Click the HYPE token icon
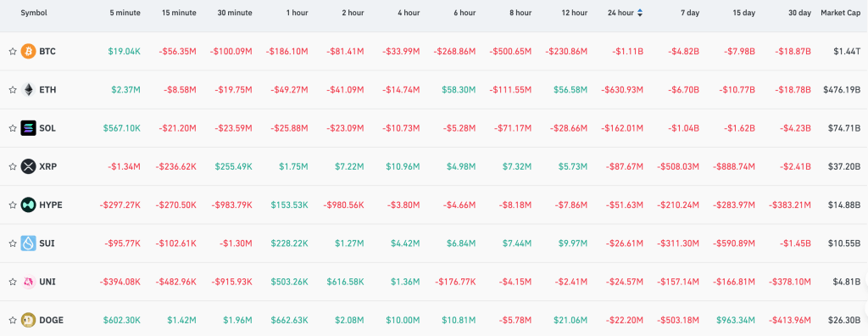This screenshot has width=868, height=336. click(x=28, y=204)
